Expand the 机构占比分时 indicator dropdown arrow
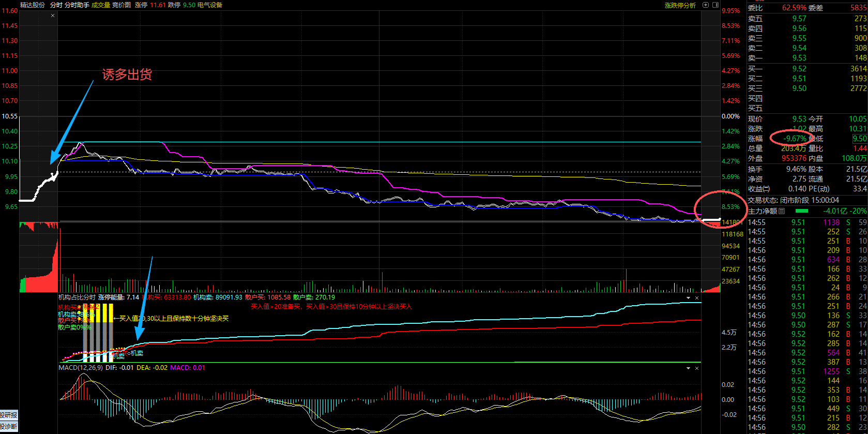This screenshot has height=434, width=868. pyautogui.click(x=688, y=298)
